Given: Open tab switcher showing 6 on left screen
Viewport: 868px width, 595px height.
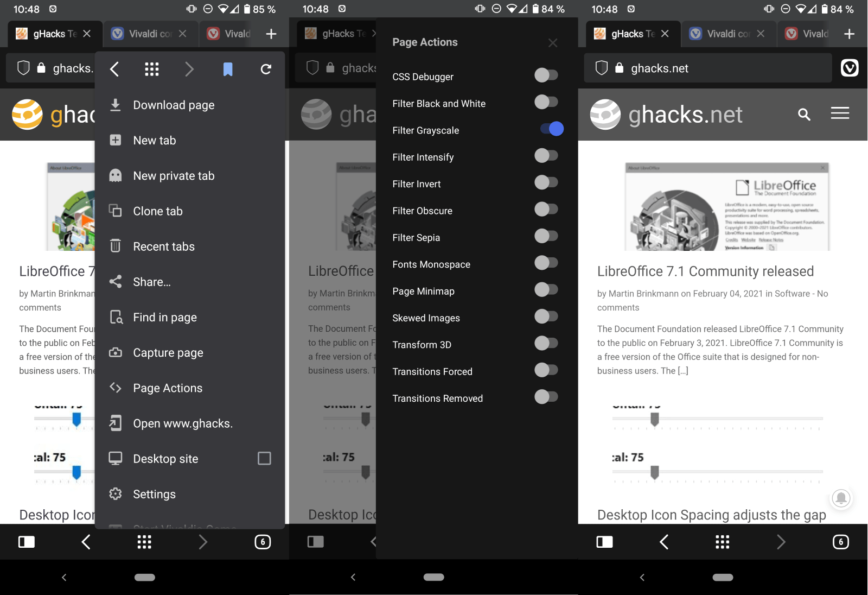Looking at the screenshot, I should point(263,542).
